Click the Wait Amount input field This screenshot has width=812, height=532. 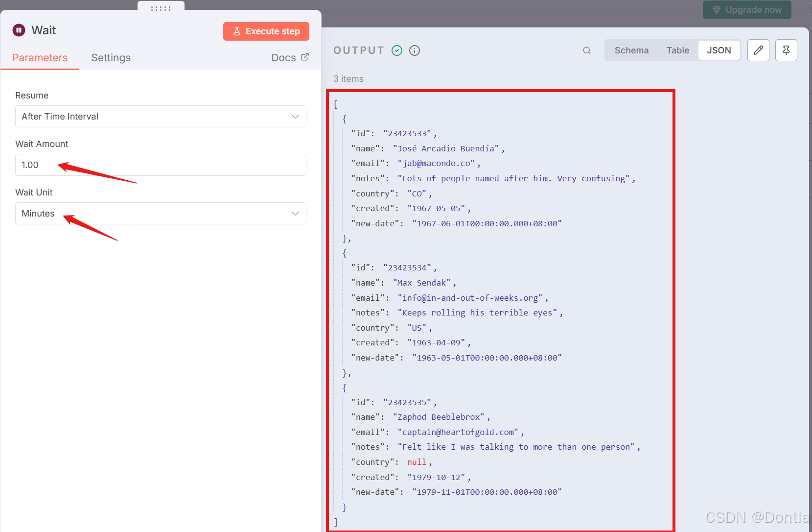tap(161, 165)
